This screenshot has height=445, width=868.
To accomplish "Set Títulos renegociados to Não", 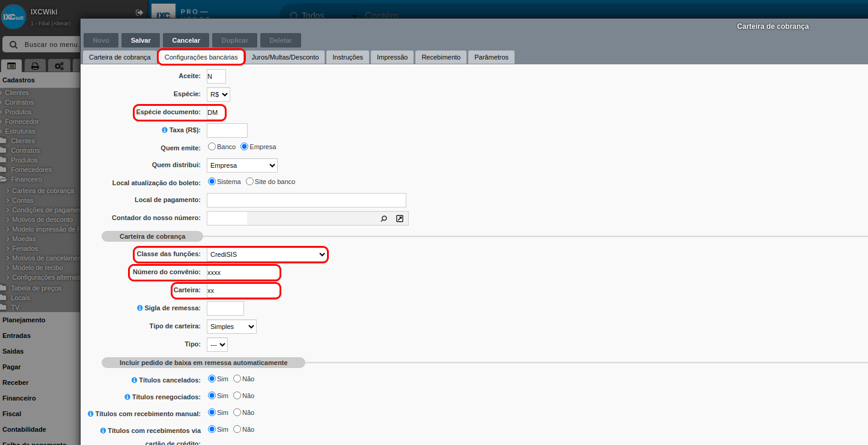I will (237, 396).
